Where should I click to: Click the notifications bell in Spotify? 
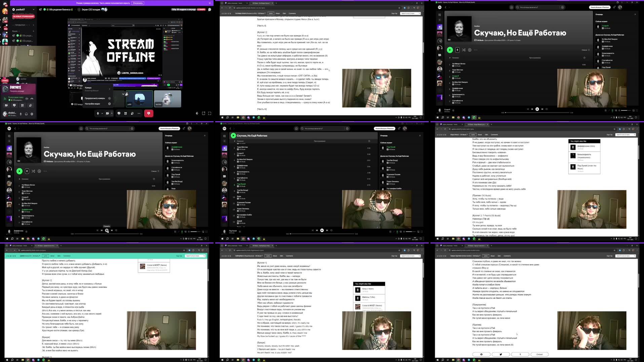click(614, 7)
